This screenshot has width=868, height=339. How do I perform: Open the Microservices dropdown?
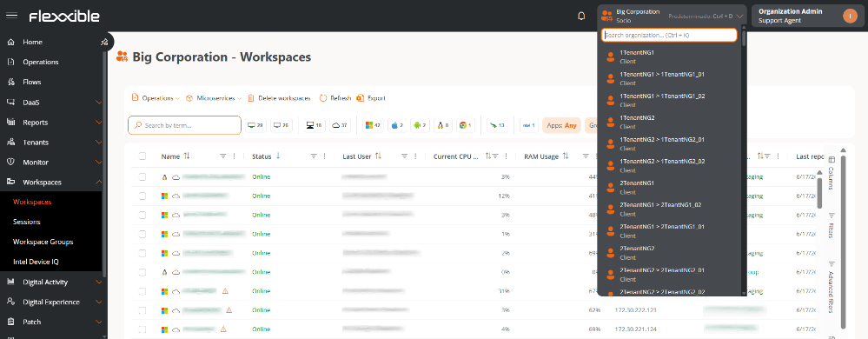pyautogui.click(x=214, y=98)
